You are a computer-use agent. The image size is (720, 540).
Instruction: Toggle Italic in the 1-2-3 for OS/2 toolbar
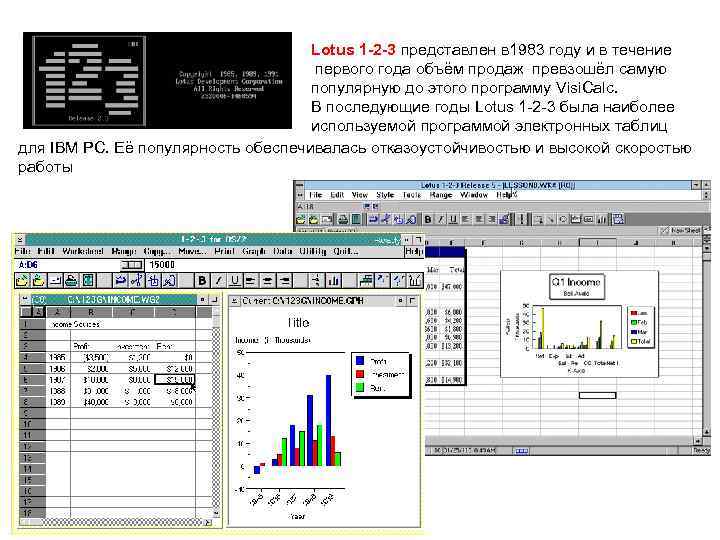coord(219,280)
